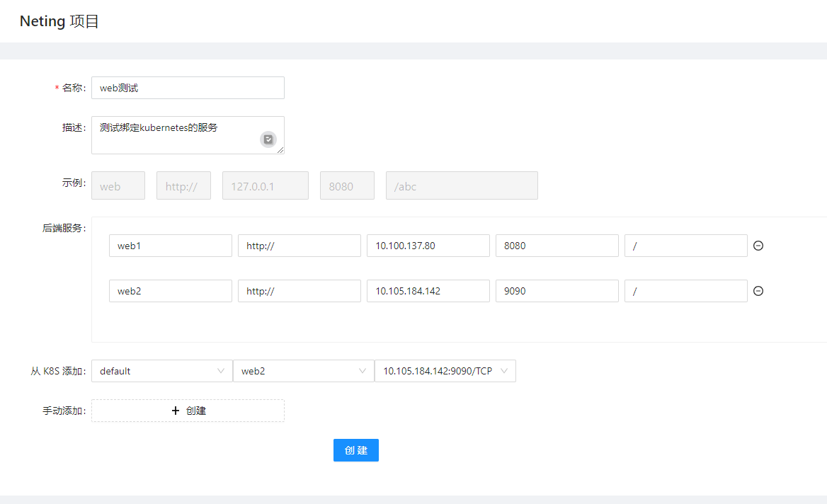Edit the 9090 port field for web2
Viewport: 827px width, 504px height.
[557, 291]
